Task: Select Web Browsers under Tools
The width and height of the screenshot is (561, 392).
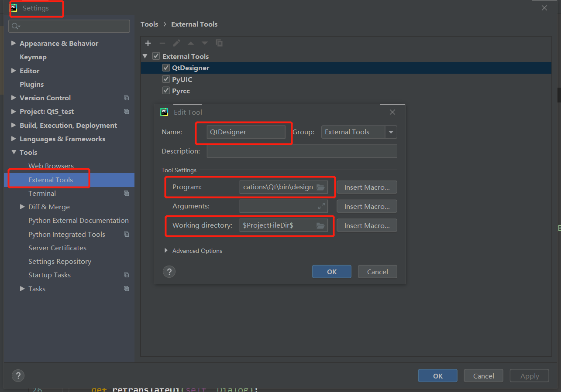Action: (x=51, y=166)
